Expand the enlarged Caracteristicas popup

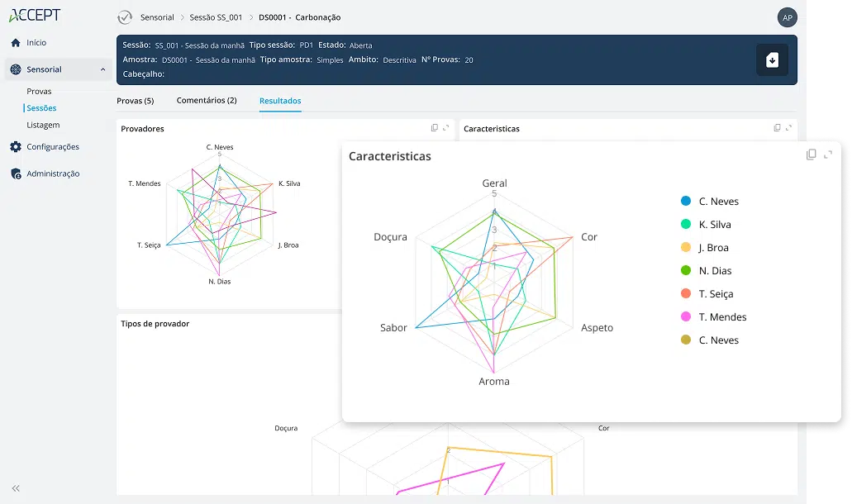pyautogui.click(x=828, y=155)
